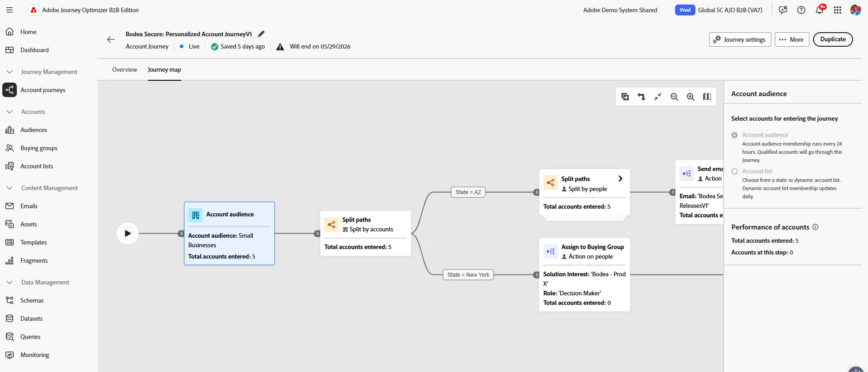868x372 pixels.
Task: Select the Account list radio button
Action: (x=735, y=171)
